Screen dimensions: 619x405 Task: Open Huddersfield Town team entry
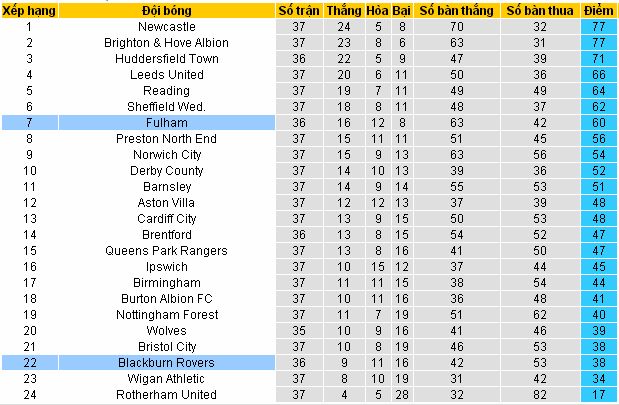[x=167, y=59]
